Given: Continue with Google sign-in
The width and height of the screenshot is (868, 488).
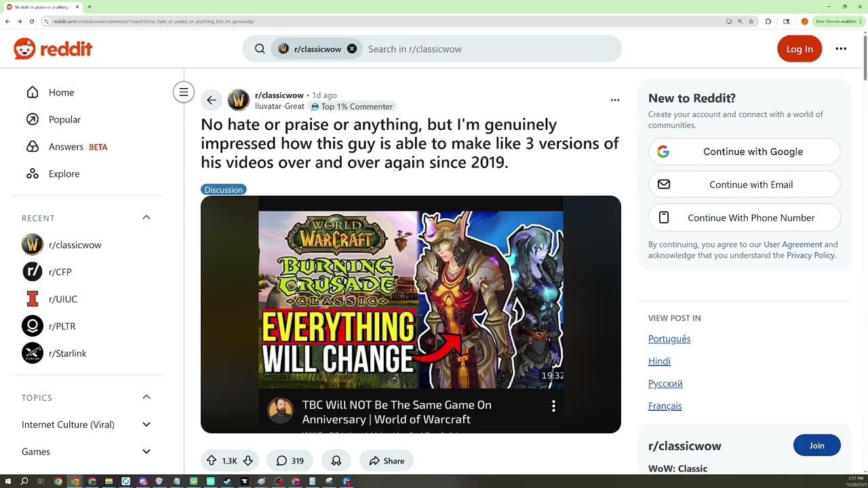Looking at the screenshot, I should 745,152.
